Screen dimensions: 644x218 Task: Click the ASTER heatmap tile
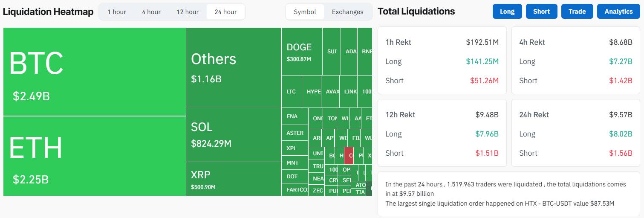(295, 133)
